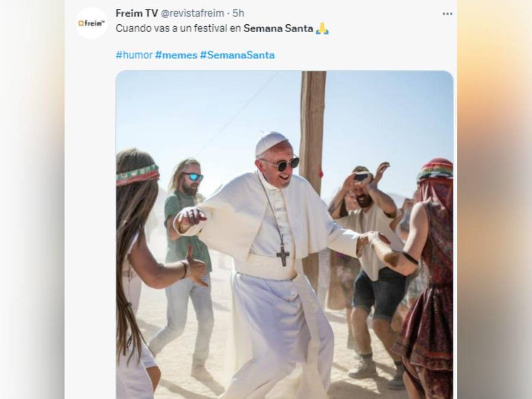
Task: Open the Freim TV display name link
Action: pyautogui.click(x=137, y=13)
